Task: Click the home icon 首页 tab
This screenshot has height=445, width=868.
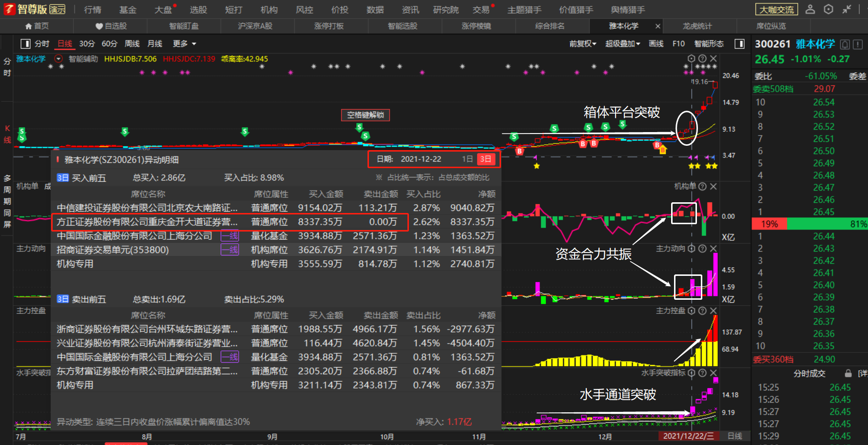Action: (x=37, y=26)
